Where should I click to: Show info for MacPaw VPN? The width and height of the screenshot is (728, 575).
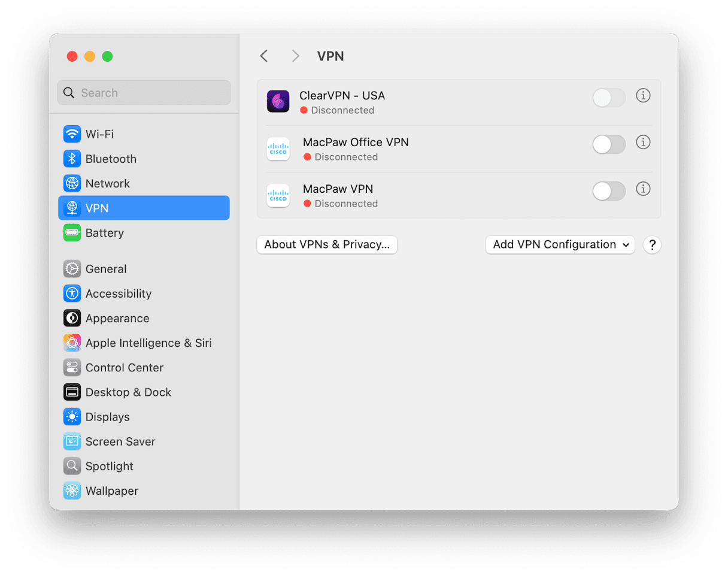tap(643, 189)
